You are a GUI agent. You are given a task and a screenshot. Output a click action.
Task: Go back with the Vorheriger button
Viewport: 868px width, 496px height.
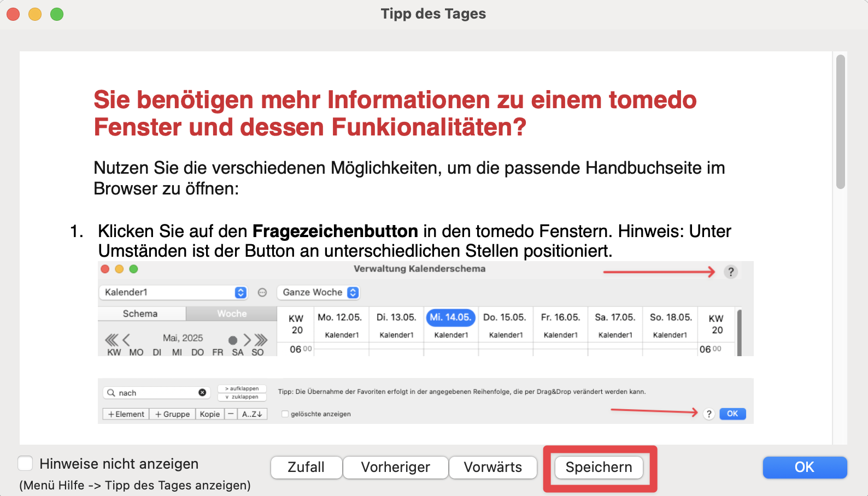(395, 468)
